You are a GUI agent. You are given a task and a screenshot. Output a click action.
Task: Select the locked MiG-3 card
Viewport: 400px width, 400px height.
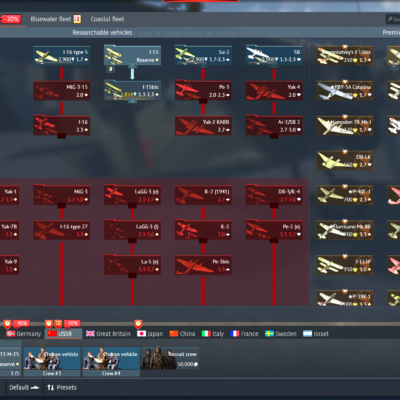coord(62,195)
